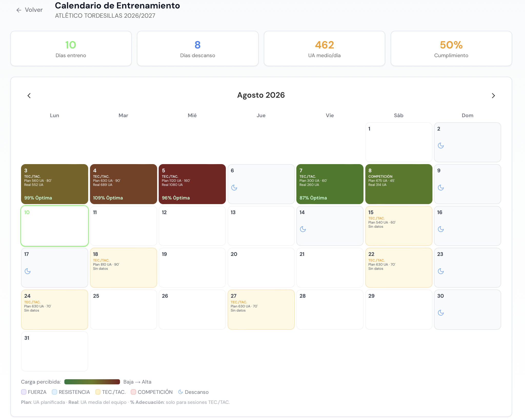525x420 pixels.
Task: Select empty day 13 cell
Action: 261,226
